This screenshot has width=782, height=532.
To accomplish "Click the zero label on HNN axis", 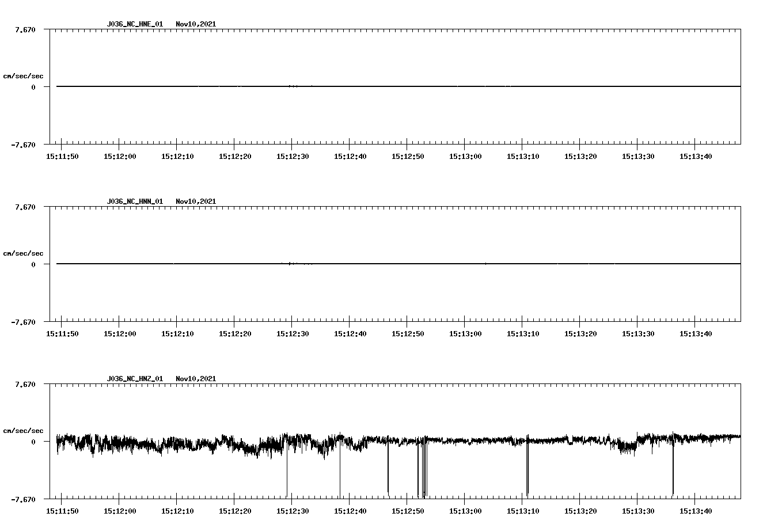I will point(33,264).
